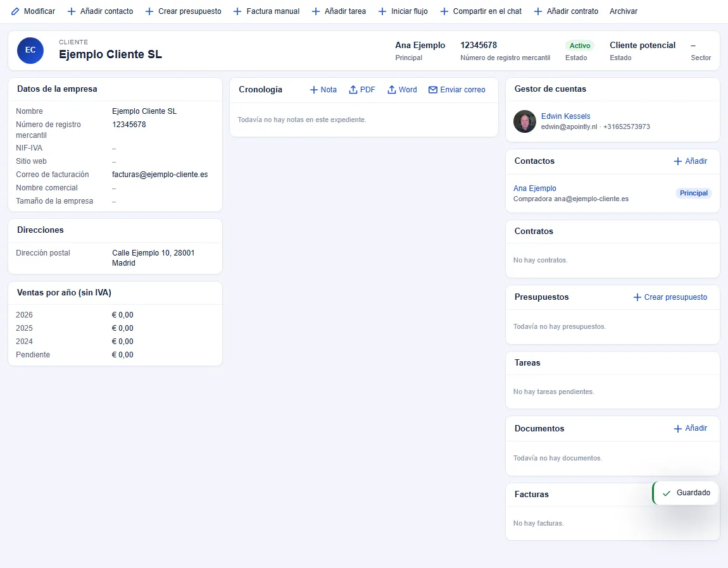The image size is (728, 568).
Task: Click the Modificar label in the top toolbar
Action: (x=39, y=11)
